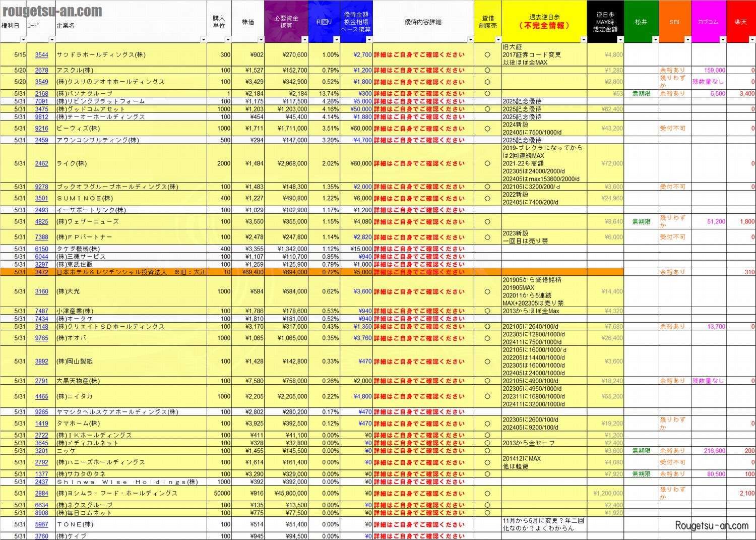Open stock code link 2678

coord(42,71)
